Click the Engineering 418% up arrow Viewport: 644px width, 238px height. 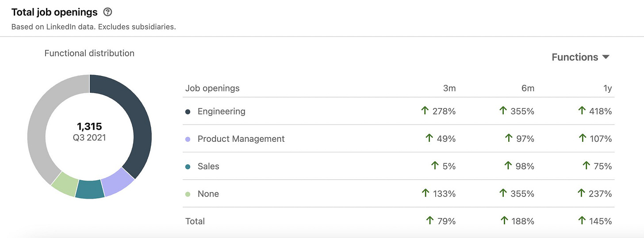click(583, 111)
